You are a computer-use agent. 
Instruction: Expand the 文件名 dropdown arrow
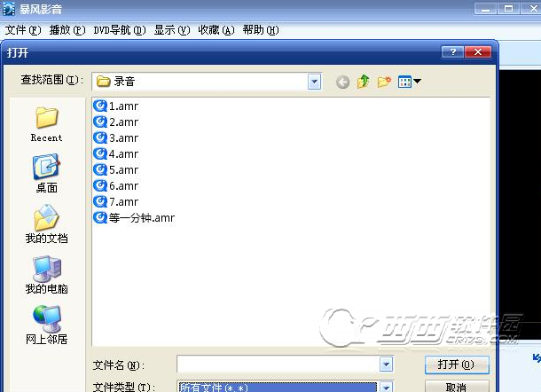[x=387, y=365]
